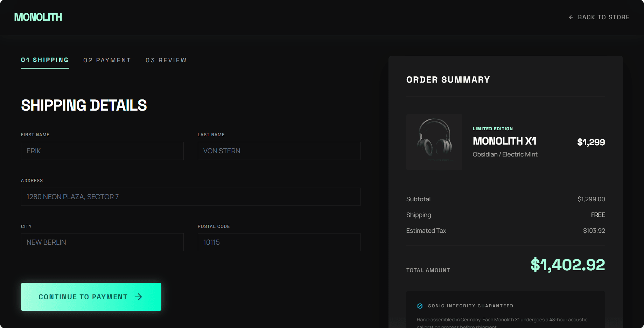Click the total amount of $1,402.92

(x=567, y=265)
